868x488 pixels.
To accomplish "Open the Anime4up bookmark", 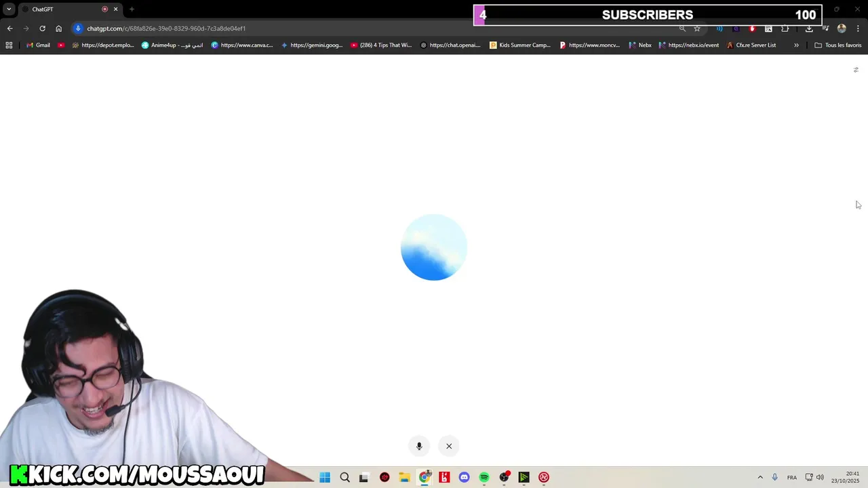I will (x=172, y=45).
